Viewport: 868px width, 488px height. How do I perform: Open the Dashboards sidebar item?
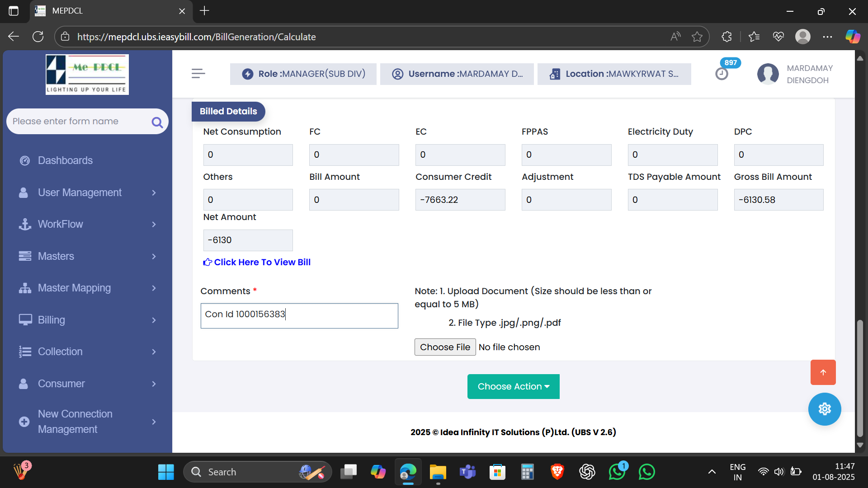65,160
